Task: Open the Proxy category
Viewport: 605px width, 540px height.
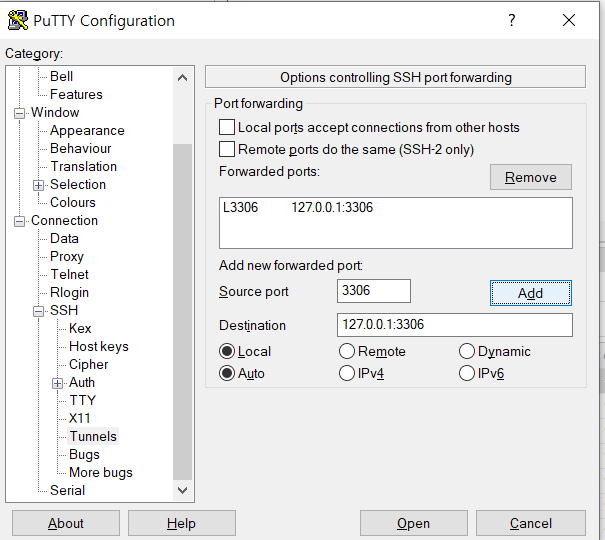Action: 67,256
